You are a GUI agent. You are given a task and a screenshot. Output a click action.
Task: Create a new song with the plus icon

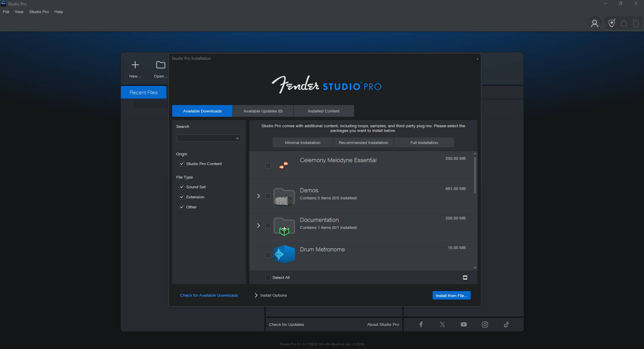[x=135, y=65]
